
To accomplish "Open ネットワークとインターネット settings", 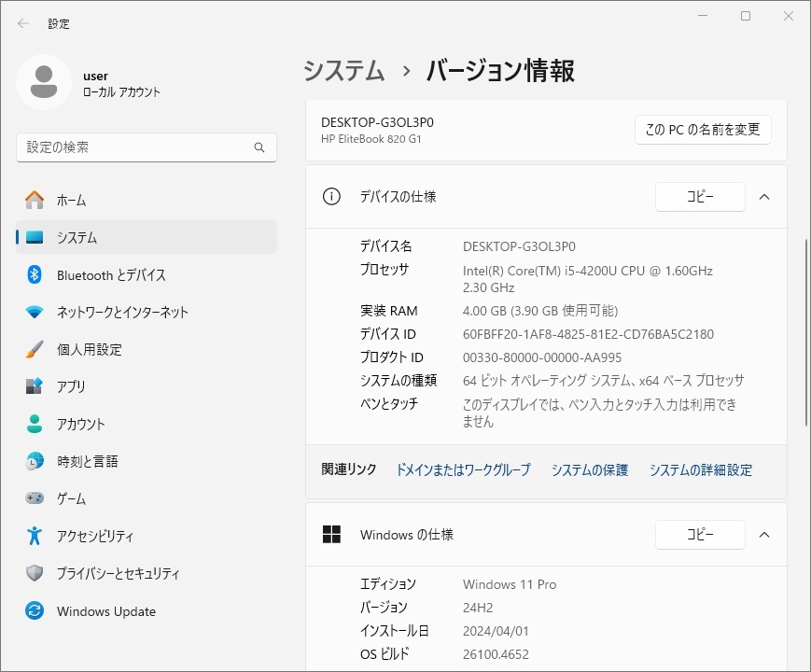I will click(147, 312).
